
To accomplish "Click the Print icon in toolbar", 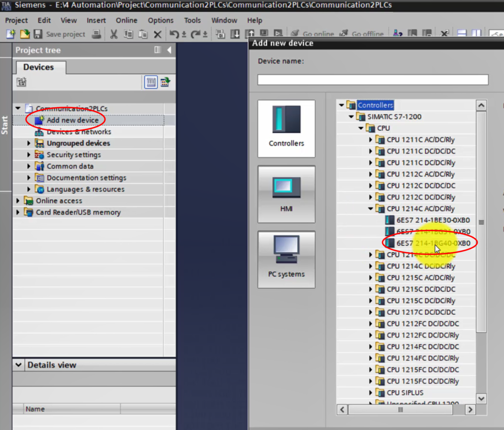I will point(96,34).
